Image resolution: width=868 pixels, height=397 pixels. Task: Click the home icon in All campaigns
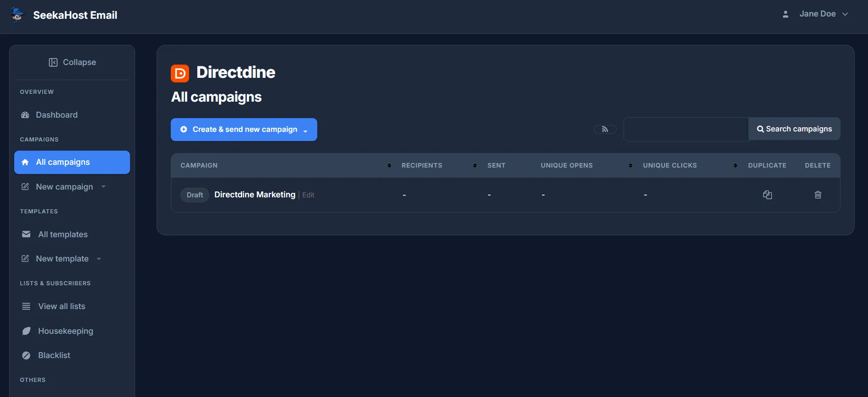tap(25, 162)
